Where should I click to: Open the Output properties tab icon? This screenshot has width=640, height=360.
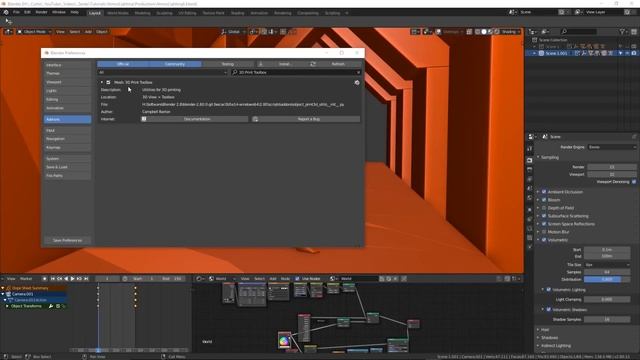(x=530, y=170)
